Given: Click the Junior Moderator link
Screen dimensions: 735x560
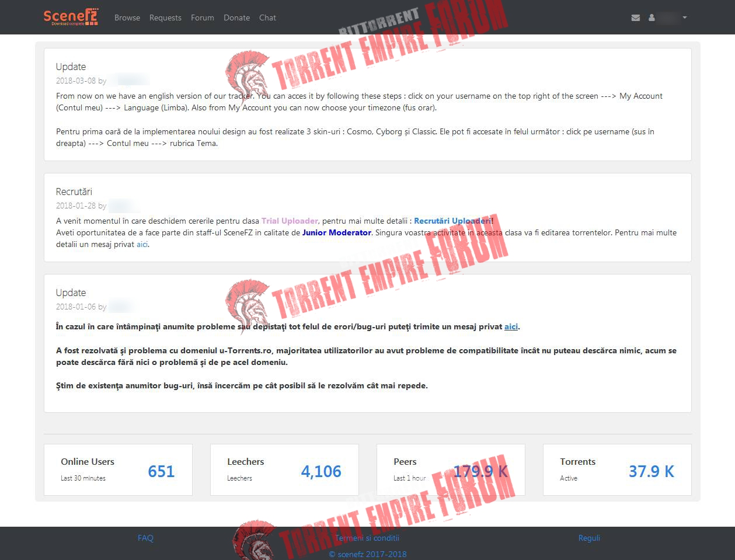Looking at the screenshot, I should (337, 232).
